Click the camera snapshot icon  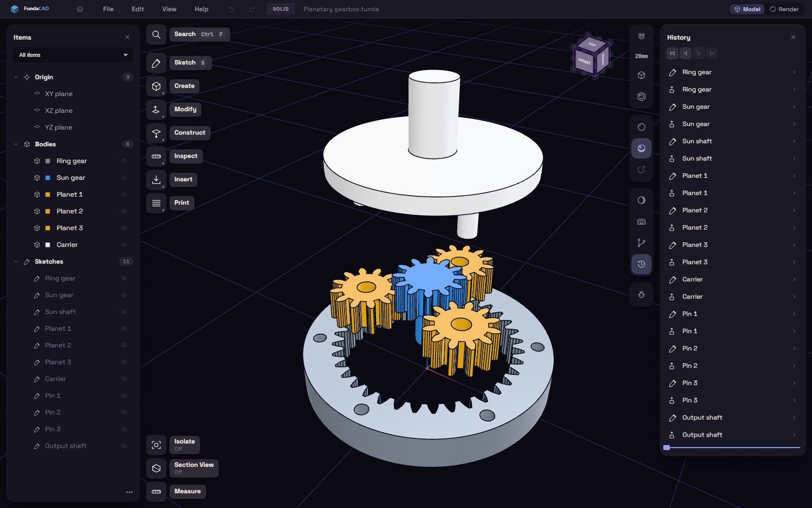point(641,221)
